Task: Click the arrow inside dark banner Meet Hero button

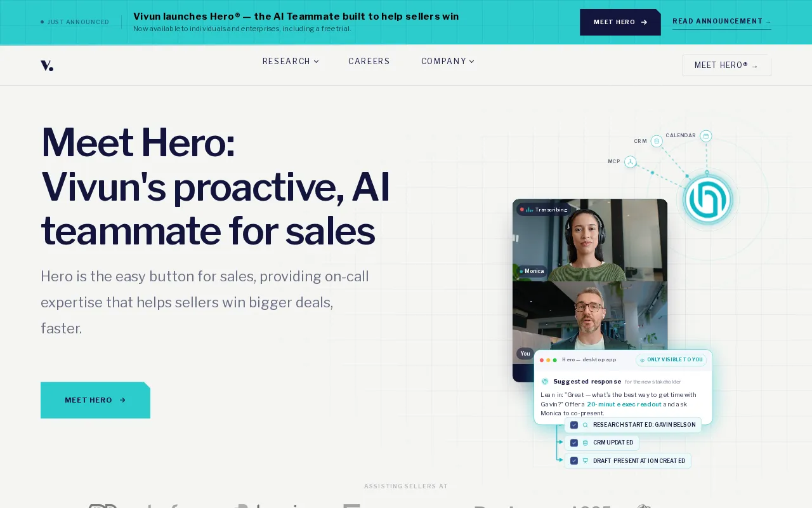Action: pos(645,22)
